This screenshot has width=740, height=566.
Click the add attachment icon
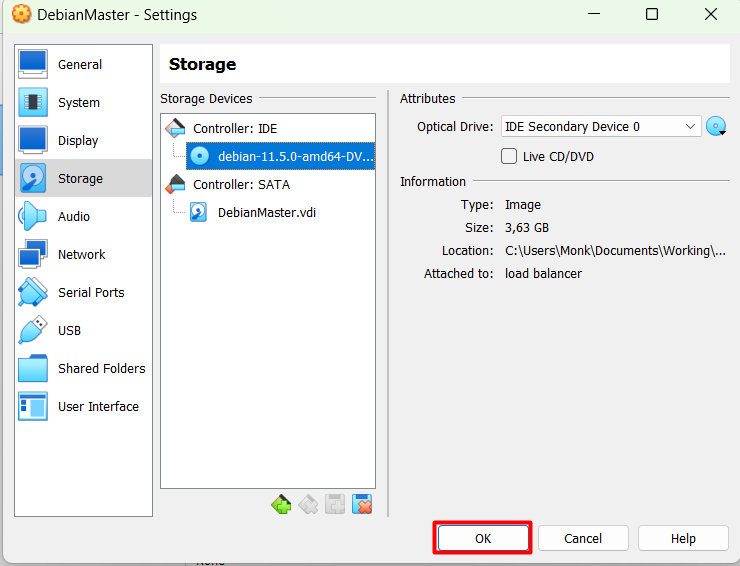pos(335,504)
